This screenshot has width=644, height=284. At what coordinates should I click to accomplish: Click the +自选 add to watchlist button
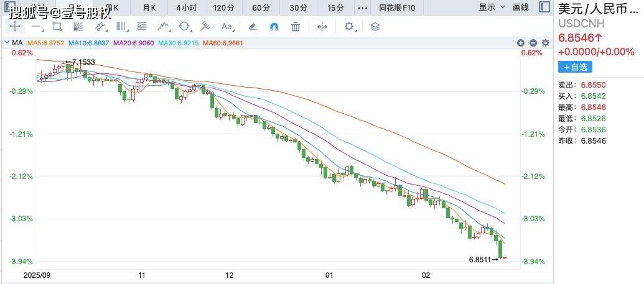(575, 67)
